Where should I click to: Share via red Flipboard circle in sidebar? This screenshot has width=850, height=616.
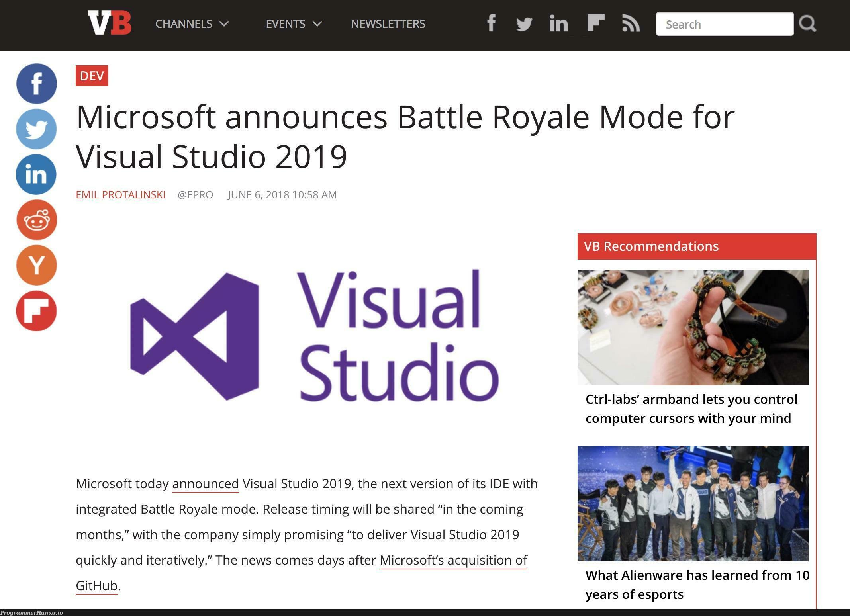pos(37,311)
